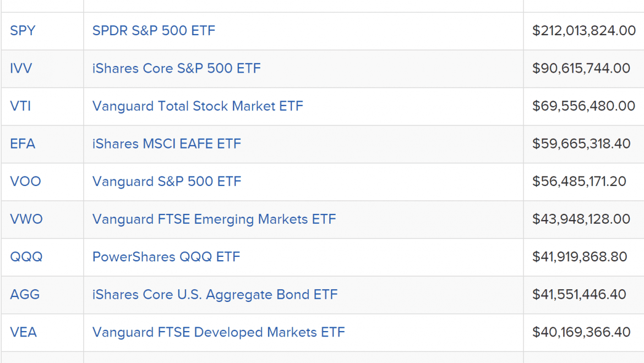The width and height of the screenshot is (644, 363).
Task: Open Vanguard Total Stock Market ETF
Action: coord(198,106)
